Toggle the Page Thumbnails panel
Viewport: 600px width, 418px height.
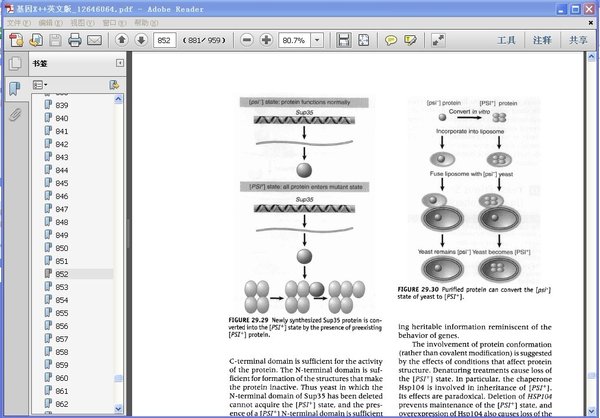point(15,64)
